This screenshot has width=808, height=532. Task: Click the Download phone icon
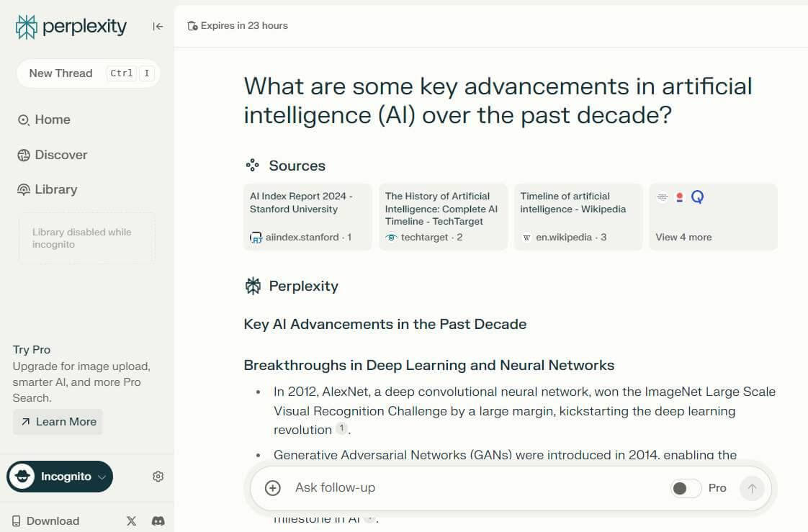pos(17,521)
